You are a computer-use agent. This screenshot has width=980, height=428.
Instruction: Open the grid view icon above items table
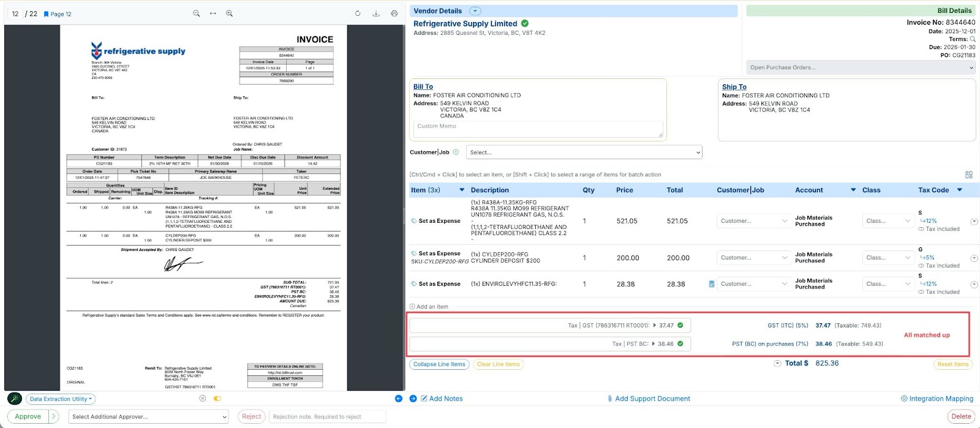pyautogui.click(x=969, y=175)
